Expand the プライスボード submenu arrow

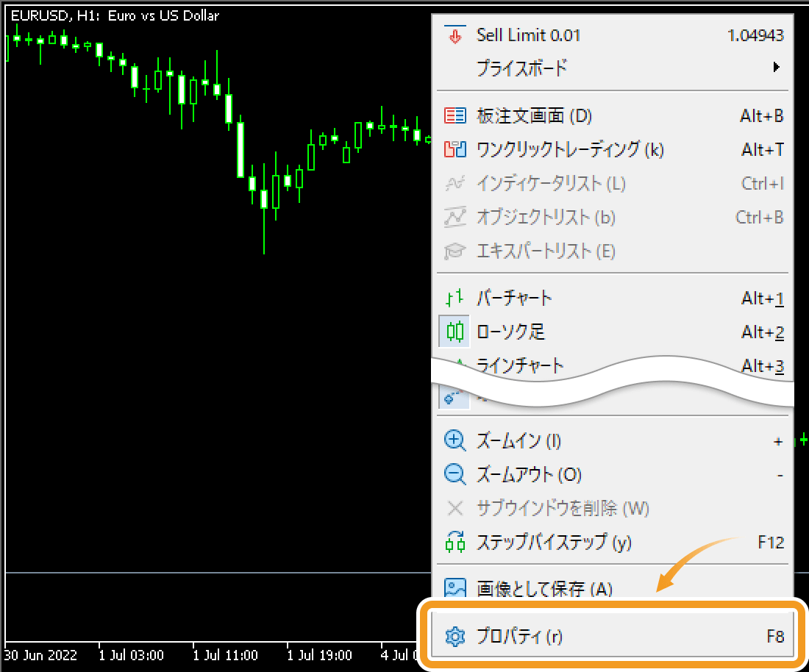(x=776, y=67)
